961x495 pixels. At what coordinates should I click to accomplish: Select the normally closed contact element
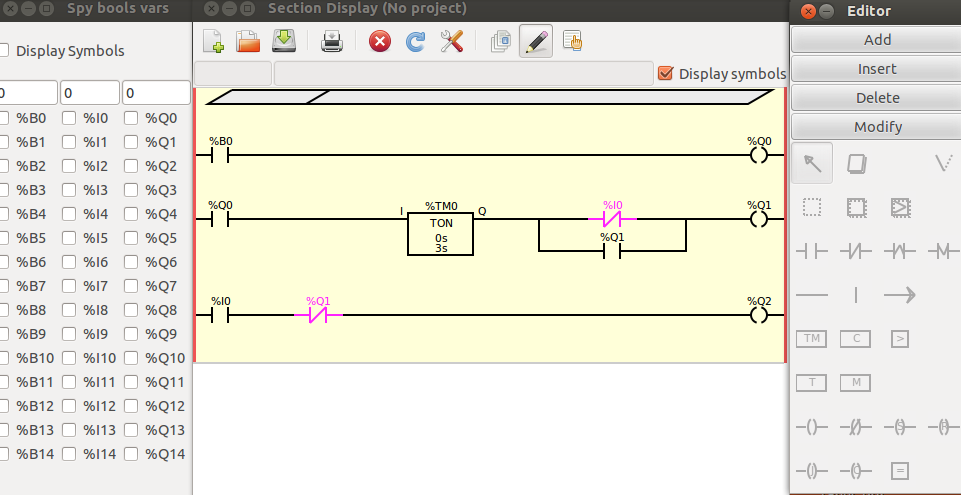coord(856,251)
